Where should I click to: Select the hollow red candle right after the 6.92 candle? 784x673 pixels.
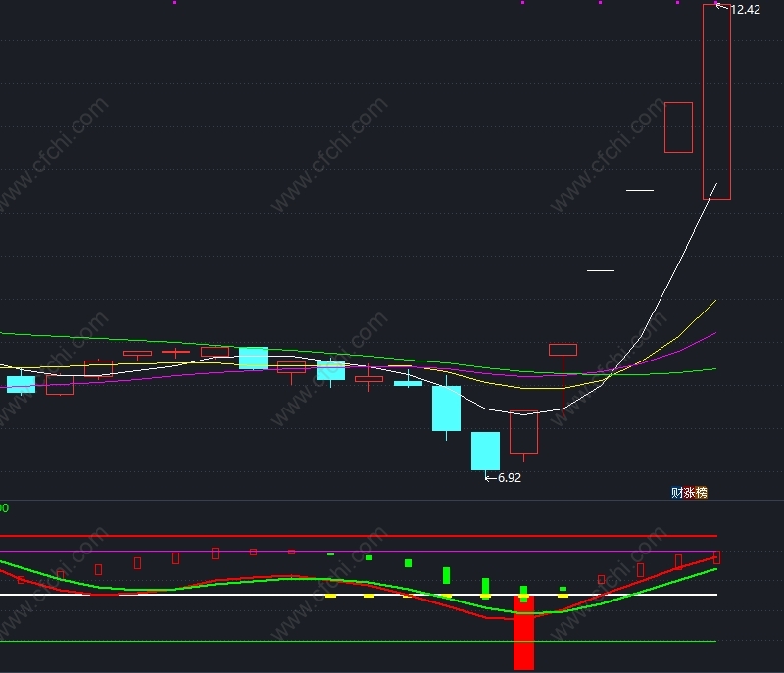pyautogui.click(x=524, y=433)
